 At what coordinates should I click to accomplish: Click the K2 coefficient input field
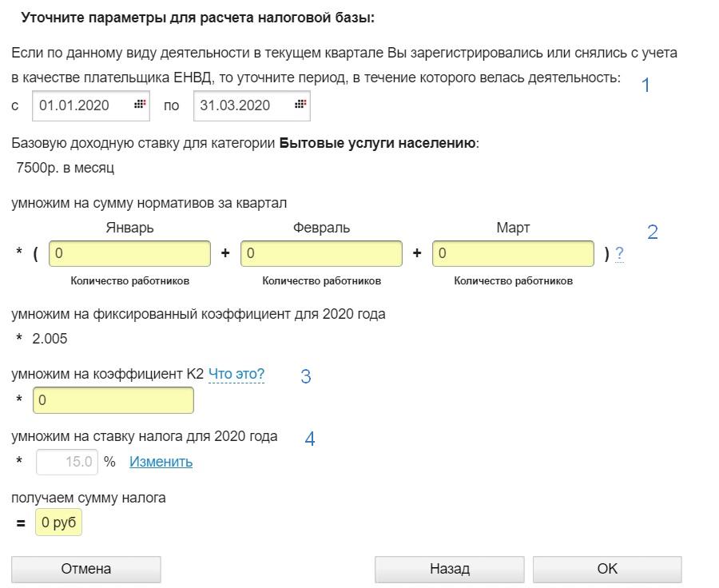(x=113, y=400)
